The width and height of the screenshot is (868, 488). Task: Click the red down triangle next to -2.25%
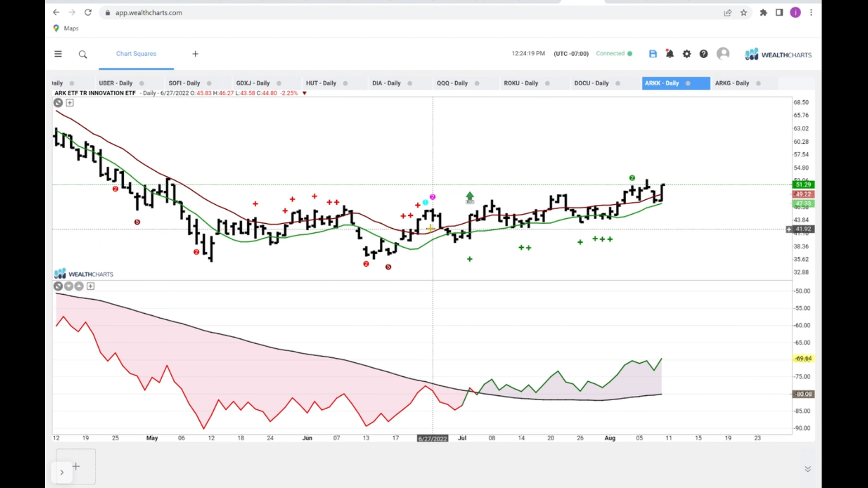click(x=305, y=94)
